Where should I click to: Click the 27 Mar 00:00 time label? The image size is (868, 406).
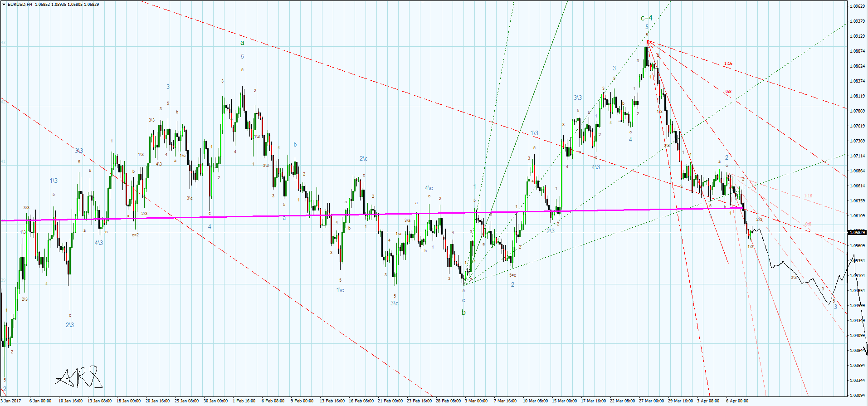click(x=651, y=401)
